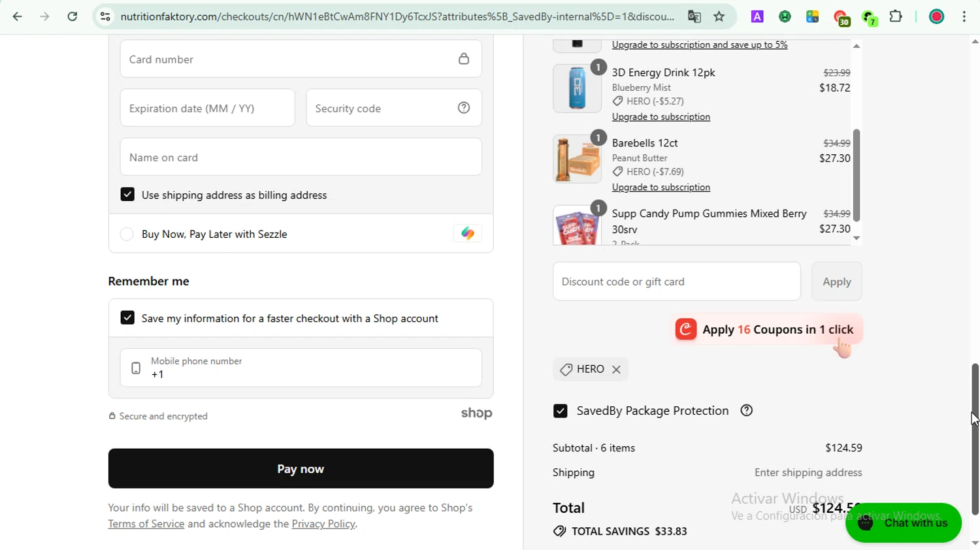Screen dimensions: 980x550
Task: Click the lock icon in Card number field
Action: click(x=464, y=59)
